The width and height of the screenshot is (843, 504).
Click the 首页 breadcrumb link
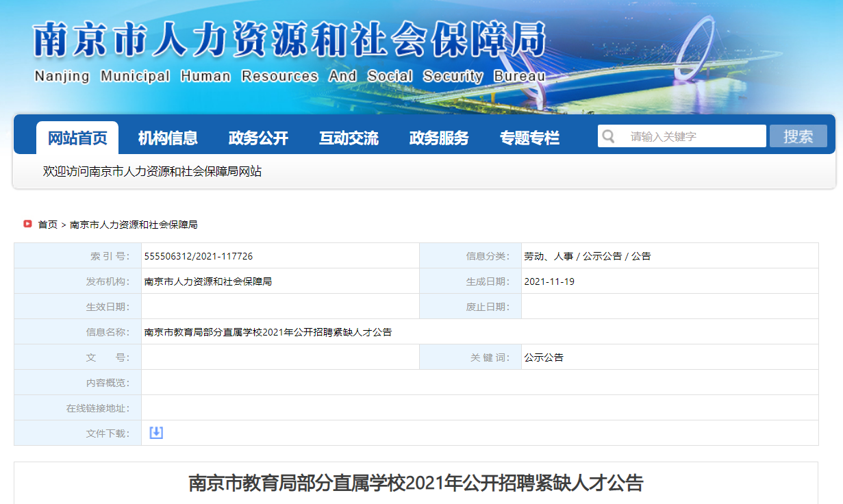[48, 225]
